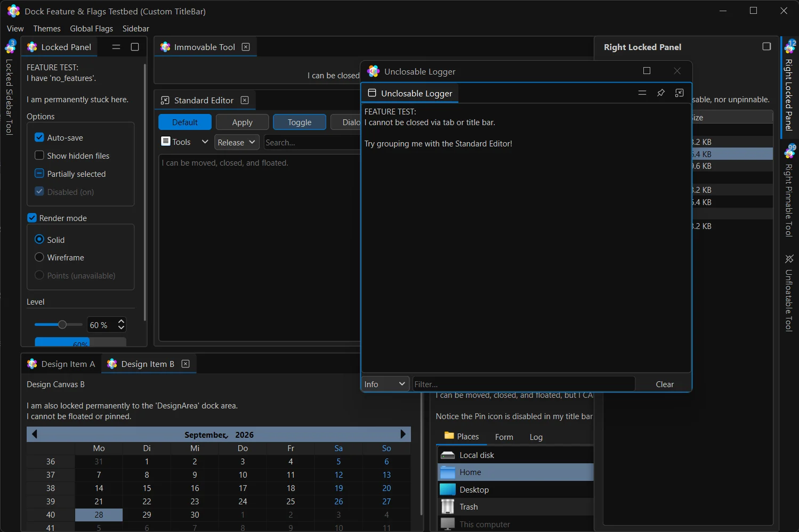
Task: Uncheck the Auto-save checkbox
Action: (x=39, y=137)
